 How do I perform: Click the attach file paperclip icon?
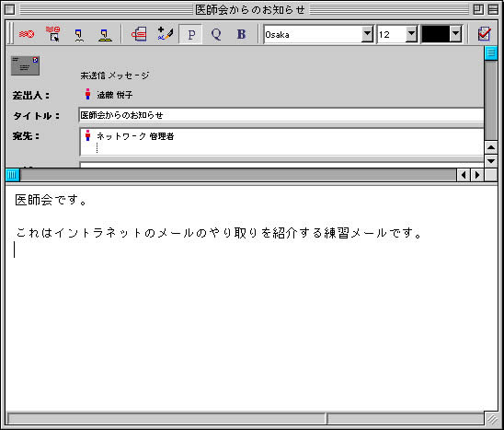[x=139, y=34]
